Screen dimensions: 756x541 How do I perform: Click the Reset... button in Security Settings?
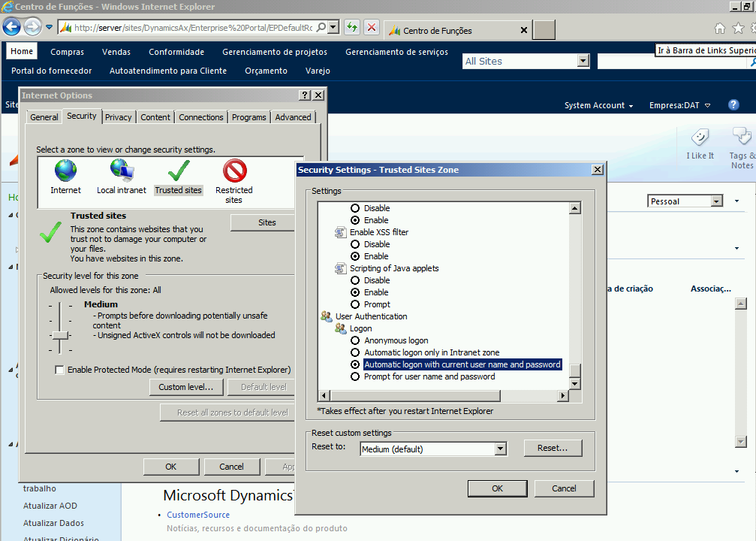553,448
